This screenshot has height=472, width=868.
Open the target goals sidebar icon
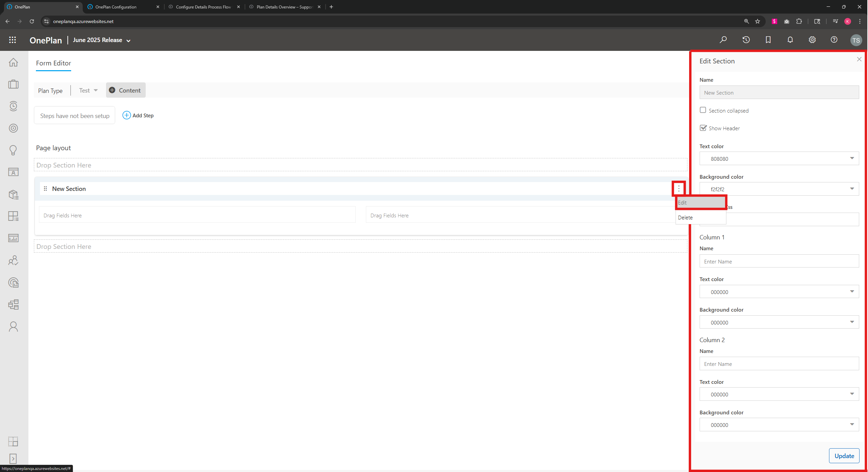point(13,128)
